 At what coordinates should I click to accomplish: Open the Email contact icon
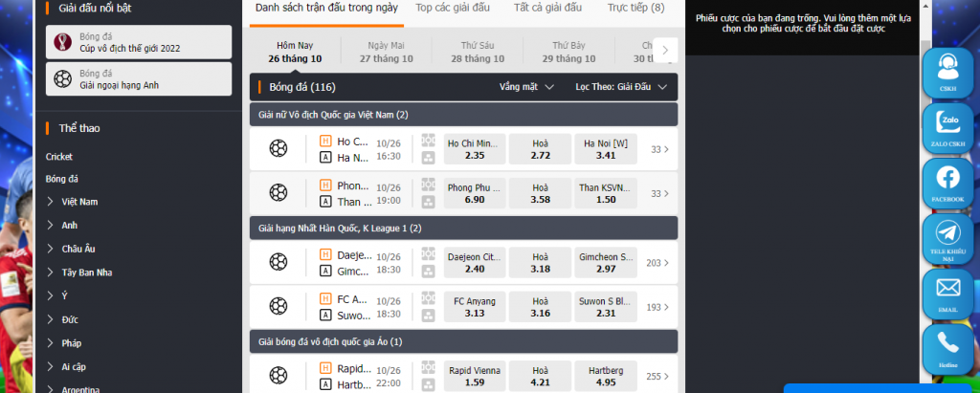tap(948, 294)
